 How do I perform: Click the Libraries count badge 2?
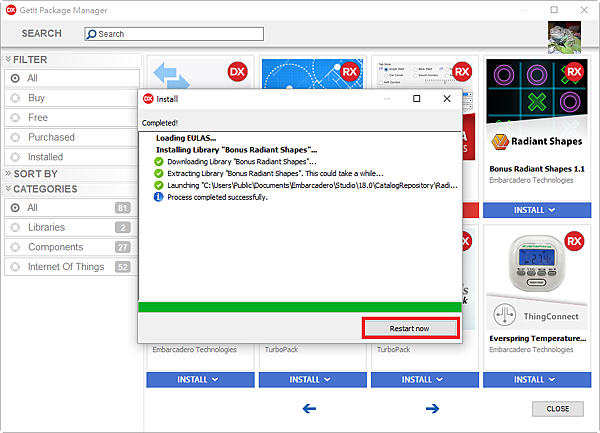point(123,228)
